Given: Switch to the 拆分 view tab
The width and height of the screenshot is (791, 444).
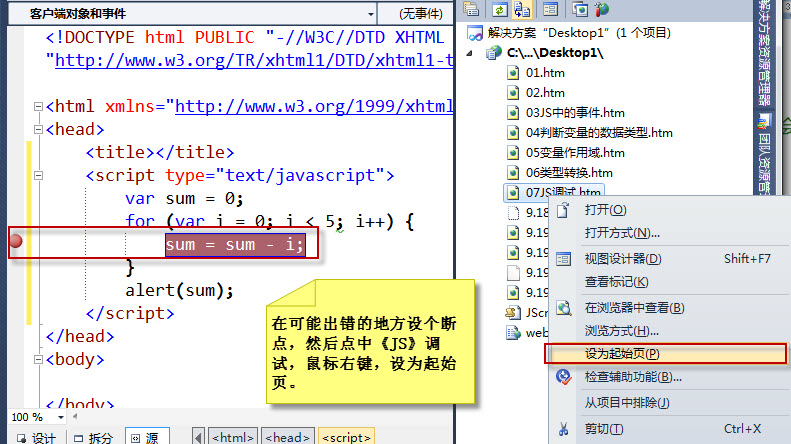Looking at the screenshot, I should pyautogui.click(x=93, y=437).
